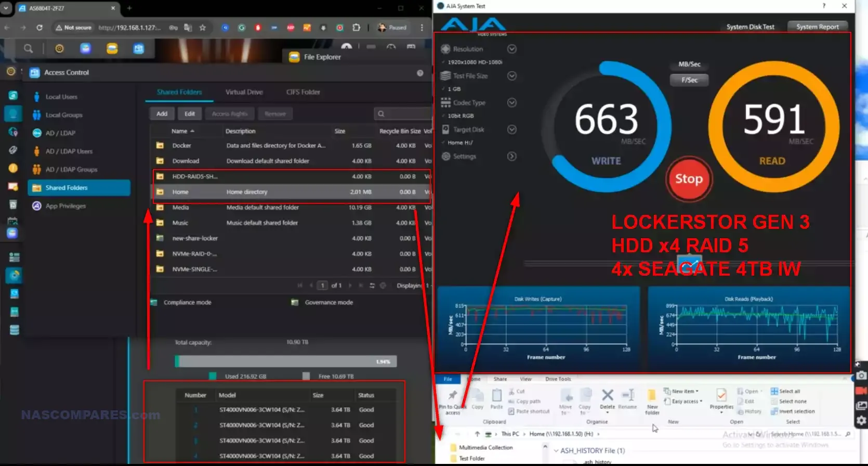Select the HDD-RAID5-SH... folder row
This screenshot has height=466, width=868.
coord(292,177)
